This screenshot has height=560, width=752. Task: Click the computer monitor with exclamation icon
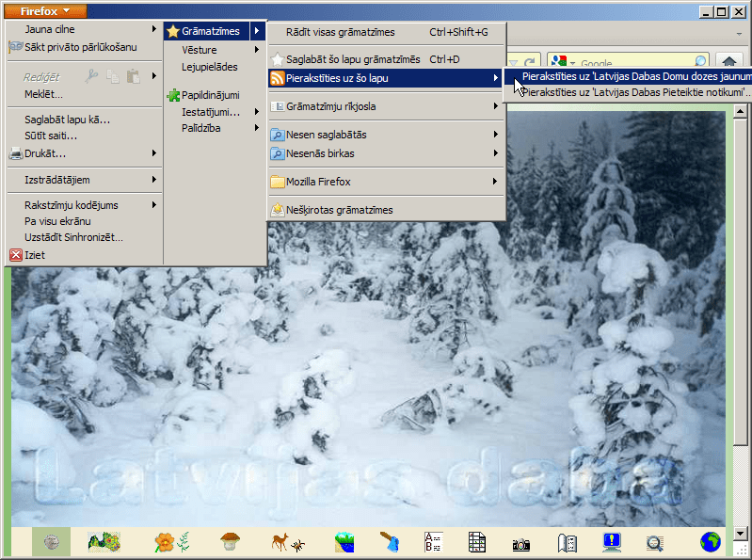pyautogui.click(x=612, y=542)
